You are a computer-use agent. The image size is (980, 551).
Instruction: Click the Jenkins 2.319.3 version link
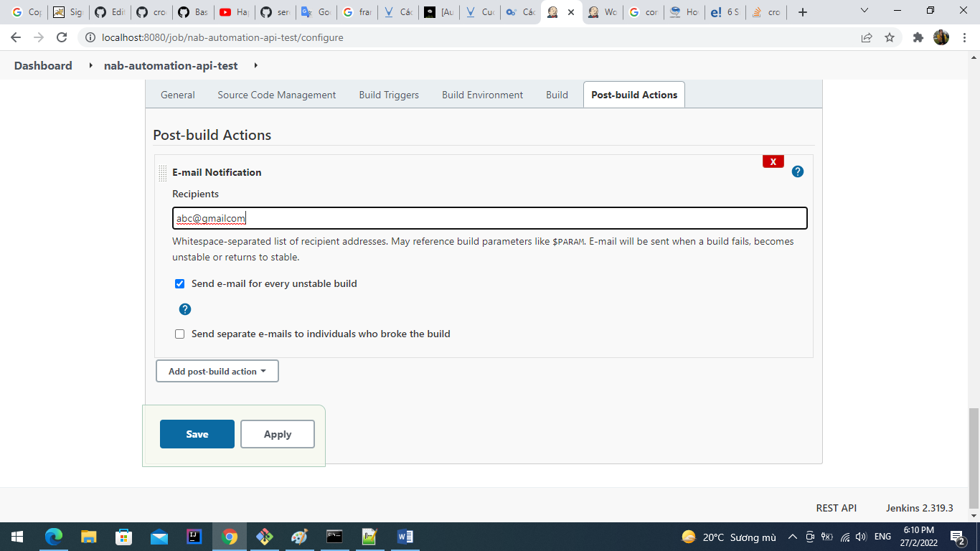920,508
